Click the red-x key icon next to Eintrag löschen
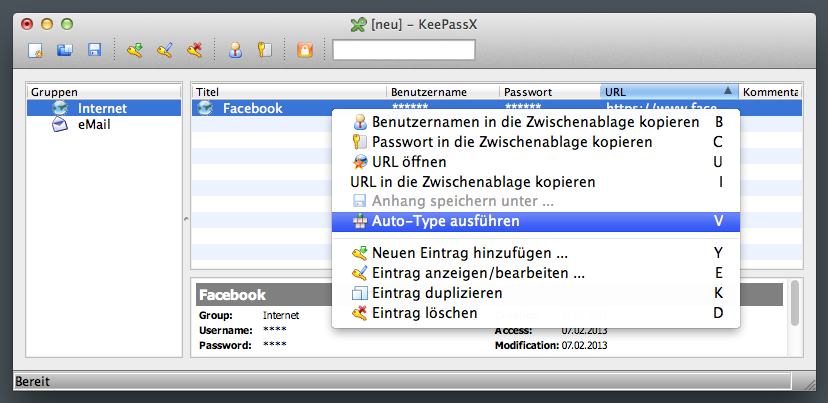This screenshot has width=828, height=403. [x=360, y=313]
